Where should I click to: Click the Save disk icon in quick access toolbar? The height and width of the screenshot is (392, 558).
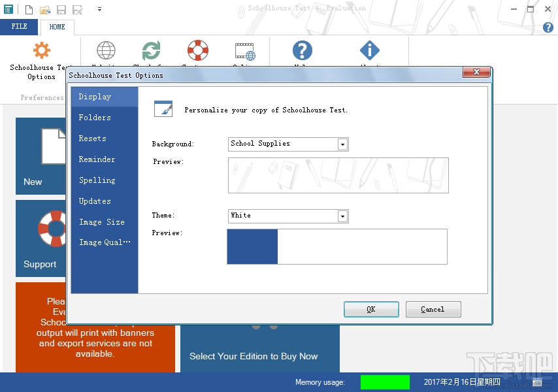pyautogui.click(x=61, y=10)
